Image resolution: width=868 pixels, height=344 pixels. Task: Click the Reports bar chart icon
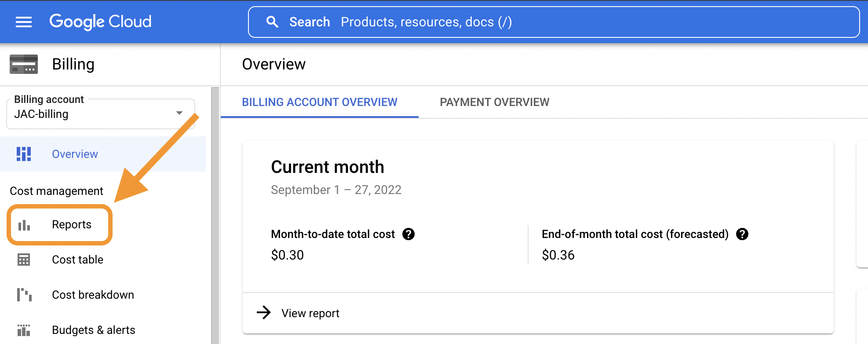[x=24, y=225]
